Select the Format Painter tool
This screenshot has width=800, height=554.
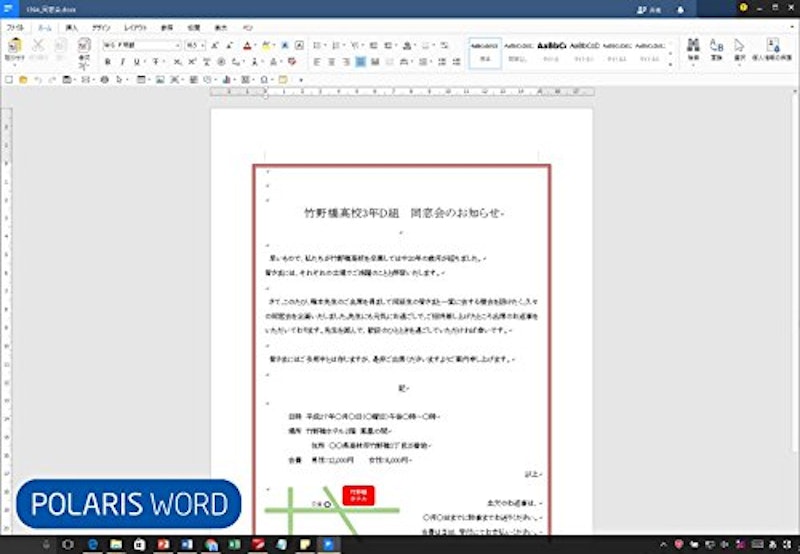click(84, 45)
